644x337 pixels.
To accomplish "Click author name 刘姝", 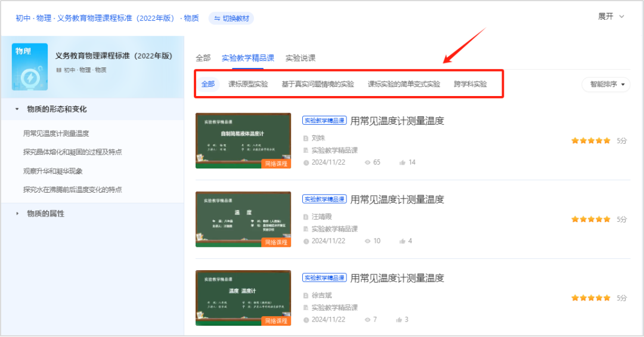I will coord(318,138).
